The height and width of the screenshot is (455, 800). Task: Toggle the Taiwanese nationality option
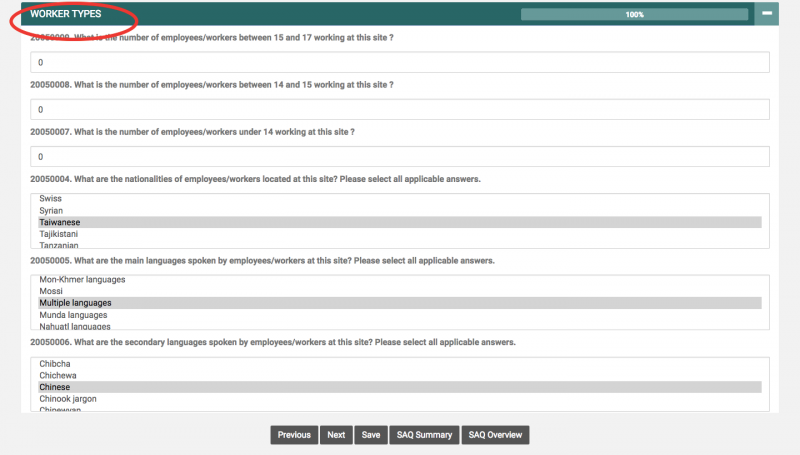(x=59, y=223)
